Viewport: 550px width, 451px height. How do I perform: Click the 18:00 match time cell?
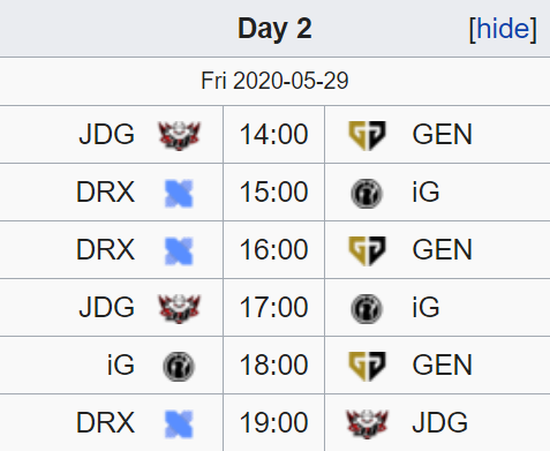tap(274, 365)
